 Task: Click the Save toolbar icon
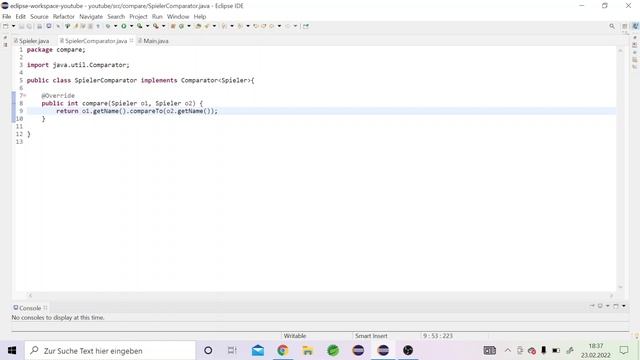tap(21, 26)
